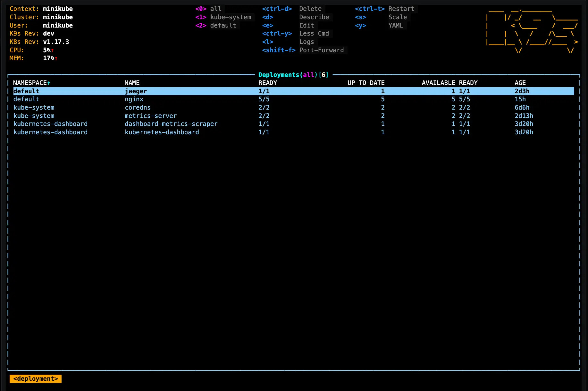Click the AGE column header

(x=520, y=83)
